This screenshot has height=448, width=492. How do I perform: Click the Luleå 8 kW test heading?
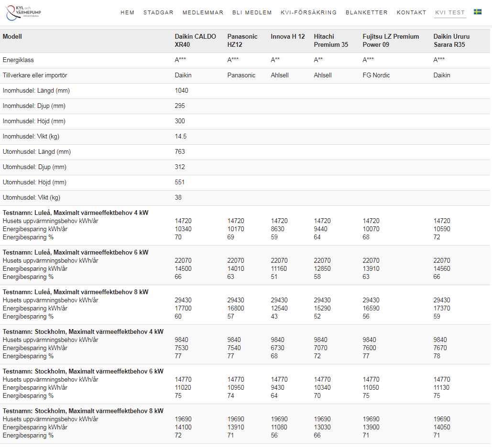tap(76, 292)
